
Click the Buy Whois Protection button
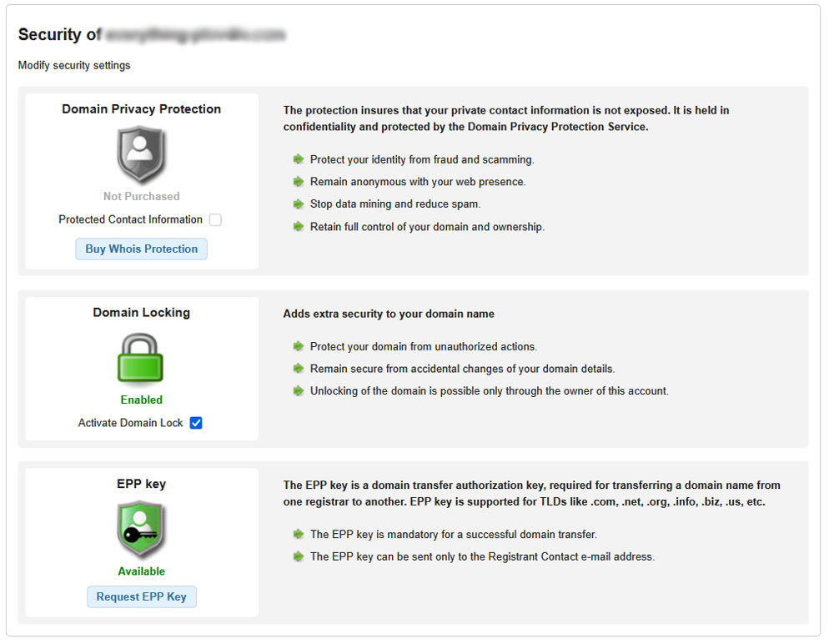coord(141,249)
